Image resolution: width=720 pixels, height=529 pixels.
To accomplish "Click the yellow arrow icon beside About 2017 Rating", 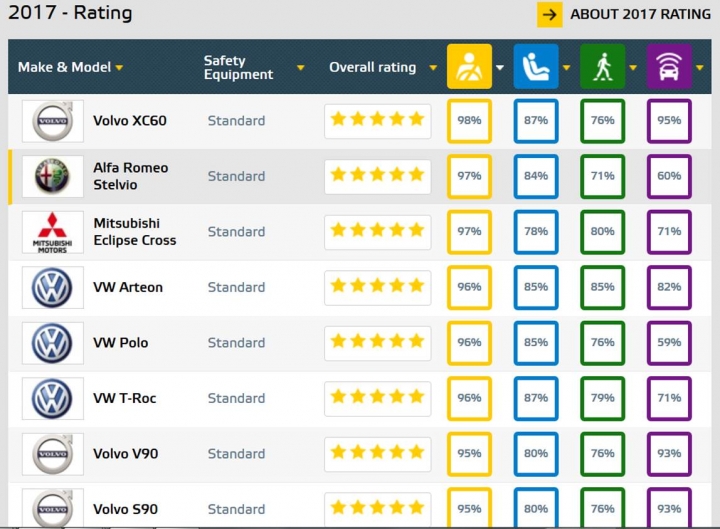I will (x=549, y=15).
